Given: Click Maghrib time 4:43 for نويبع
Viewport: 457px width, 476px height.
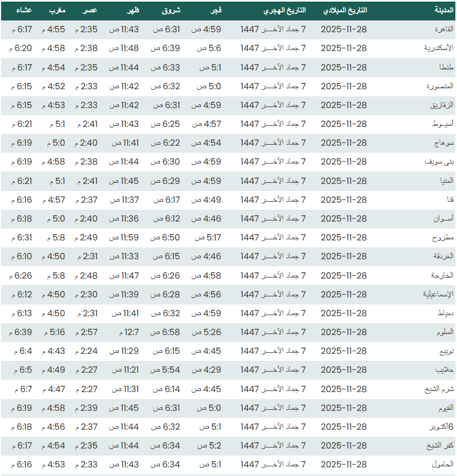Looking at the screenshot, I should click(x=56, y=351).
